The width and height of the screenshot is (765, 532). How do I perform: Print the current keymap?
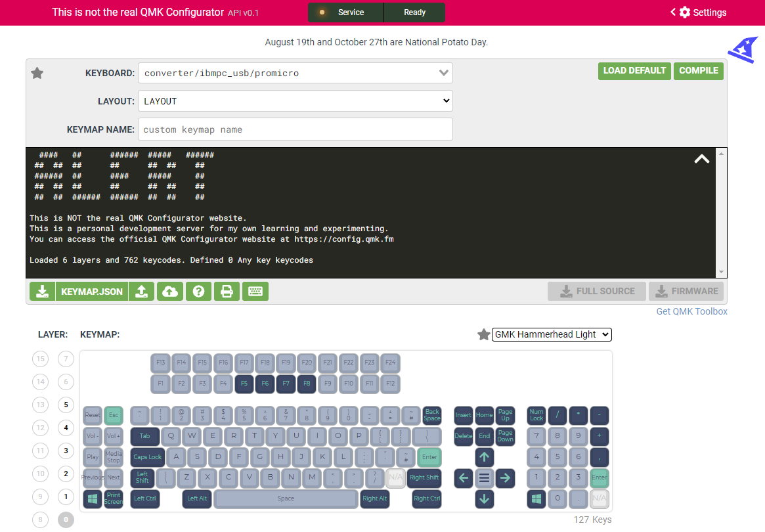pos(227,291)
